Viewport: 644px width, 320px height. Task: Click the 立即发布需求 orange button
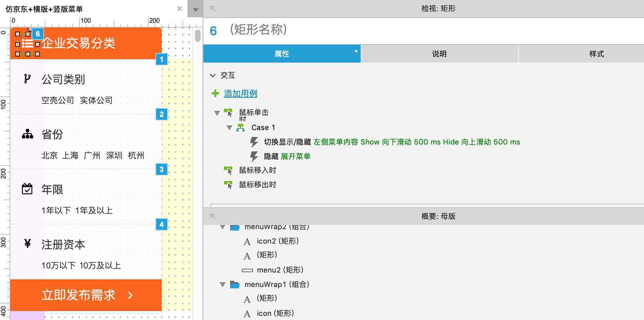[x=86, y=295]
